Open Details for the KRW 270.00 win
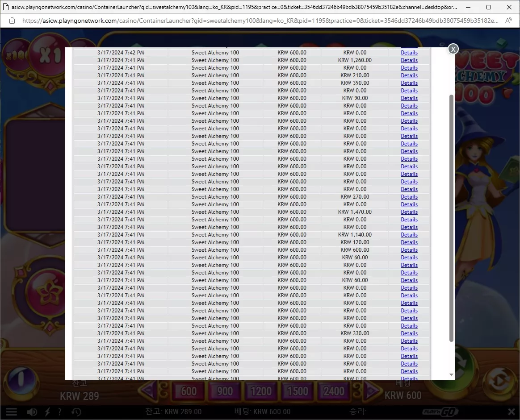520x420 pixels. pyautogui.click(x=409, y=197)
